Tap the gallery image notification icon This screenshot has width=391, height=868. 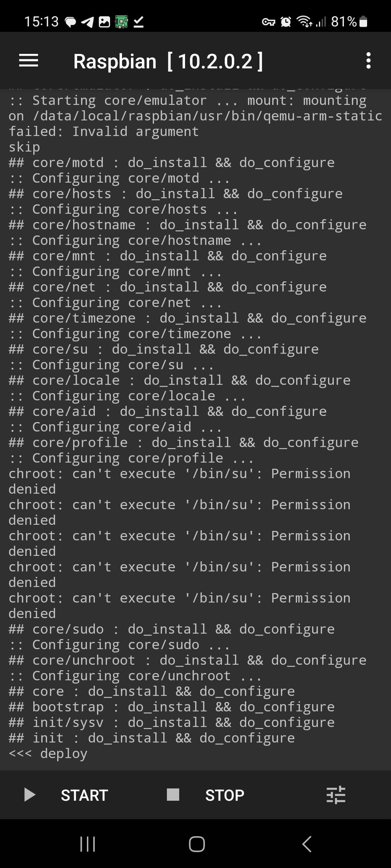[x=104, y=22]
